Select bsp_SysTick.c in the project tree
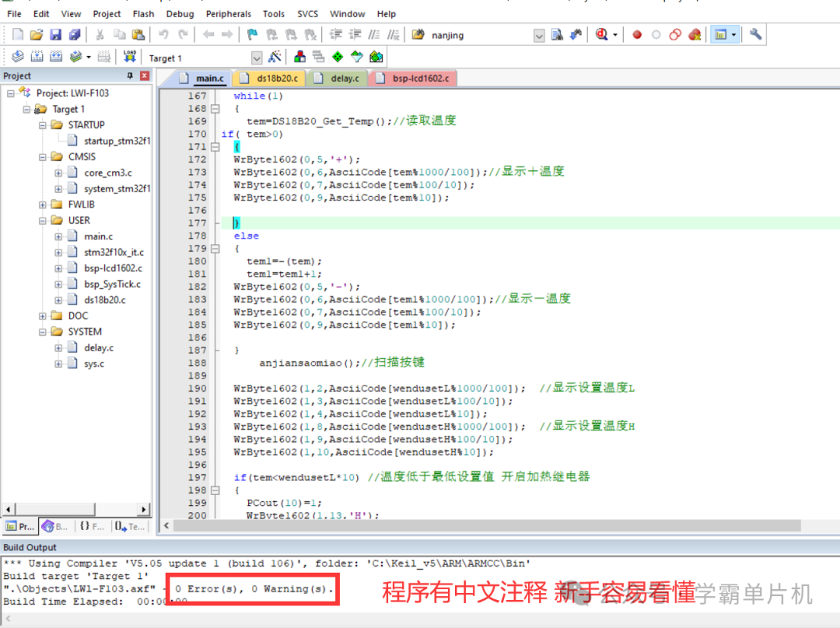The image size is (840, 628). tap(112, 284)
